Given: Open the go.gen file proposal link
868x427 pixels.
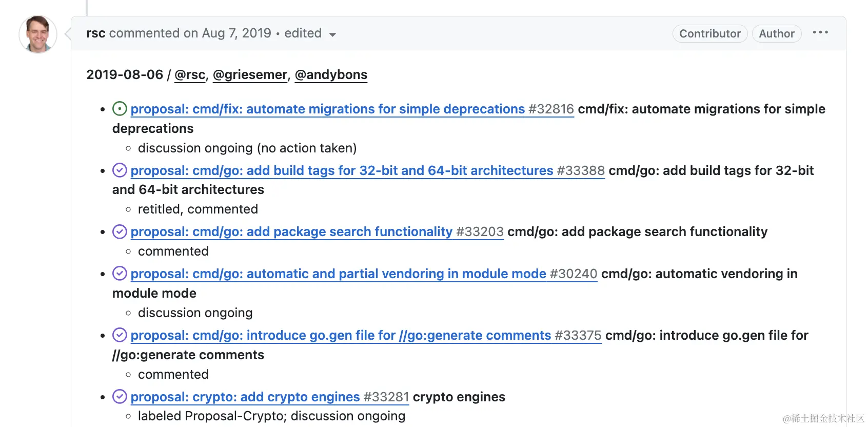Looking at the screenshot, I should 341,336.
